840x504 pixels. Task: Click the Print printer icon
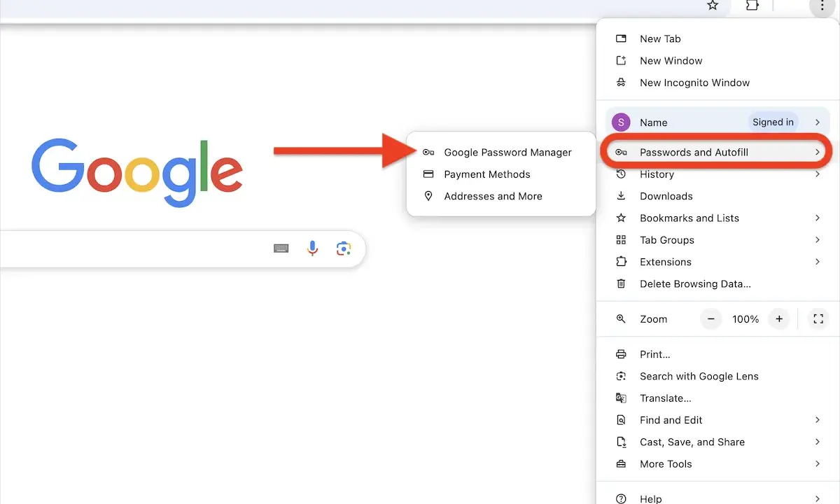point(621,355)
